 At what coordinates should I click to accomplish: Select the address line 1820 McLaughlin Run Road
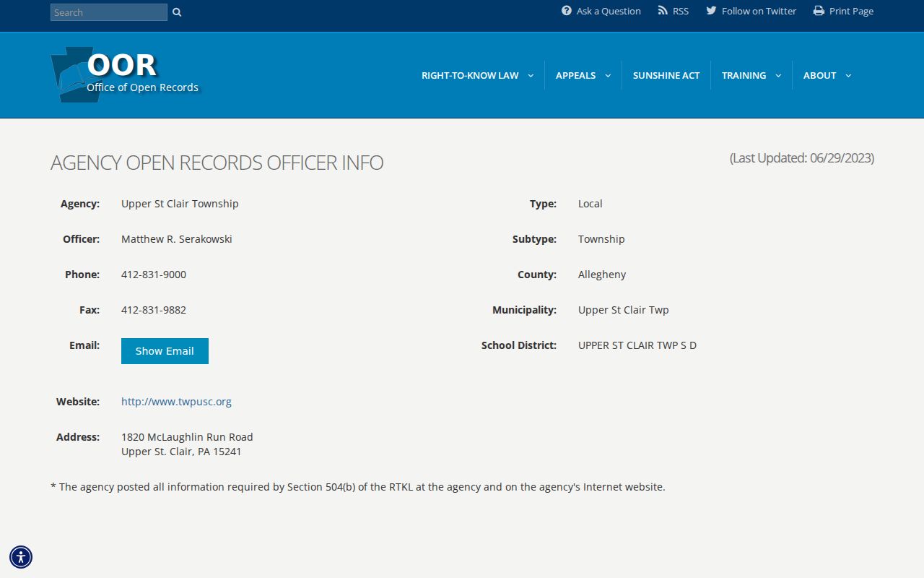(x=187, y=437)
